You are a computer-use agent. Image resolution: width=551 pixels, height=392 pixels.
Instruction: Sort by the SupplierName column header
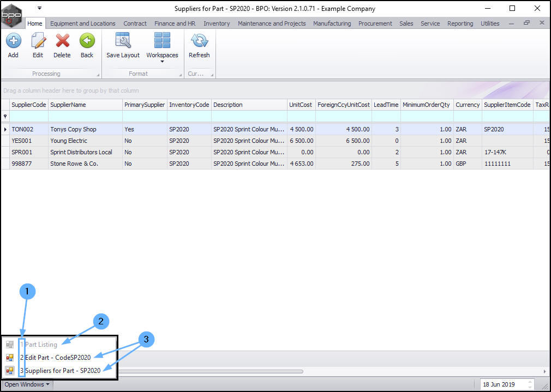86,105
